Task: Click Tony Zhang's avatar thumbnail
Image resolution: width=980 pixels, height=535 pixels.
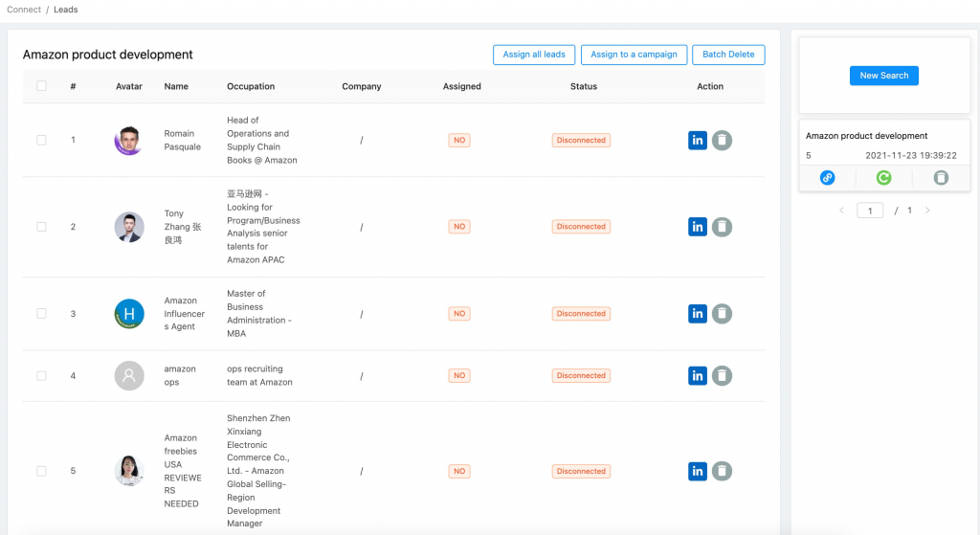Action: pos(129,227)
